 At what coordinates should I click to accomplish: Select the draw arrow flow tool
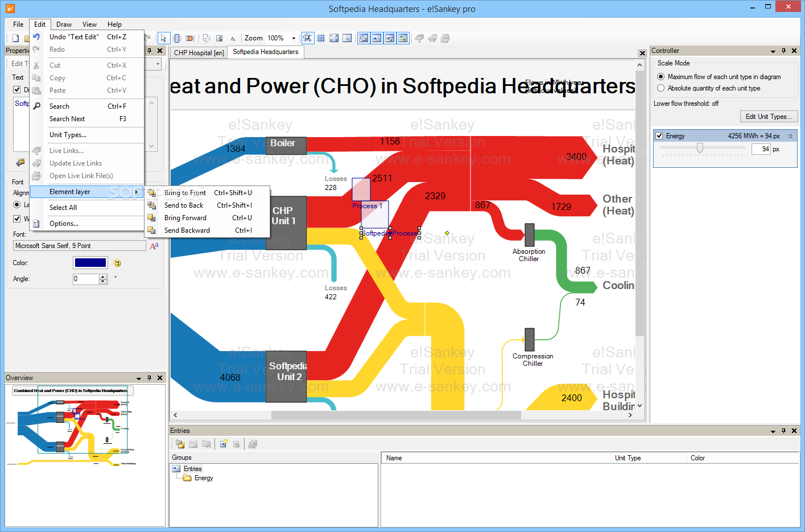190,38
